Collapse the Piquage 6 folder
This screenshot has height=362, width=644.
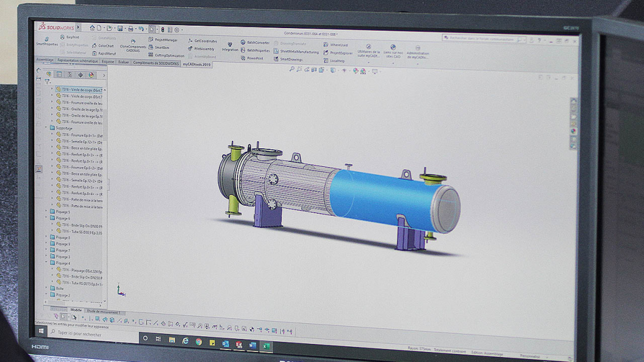(46, 218)
